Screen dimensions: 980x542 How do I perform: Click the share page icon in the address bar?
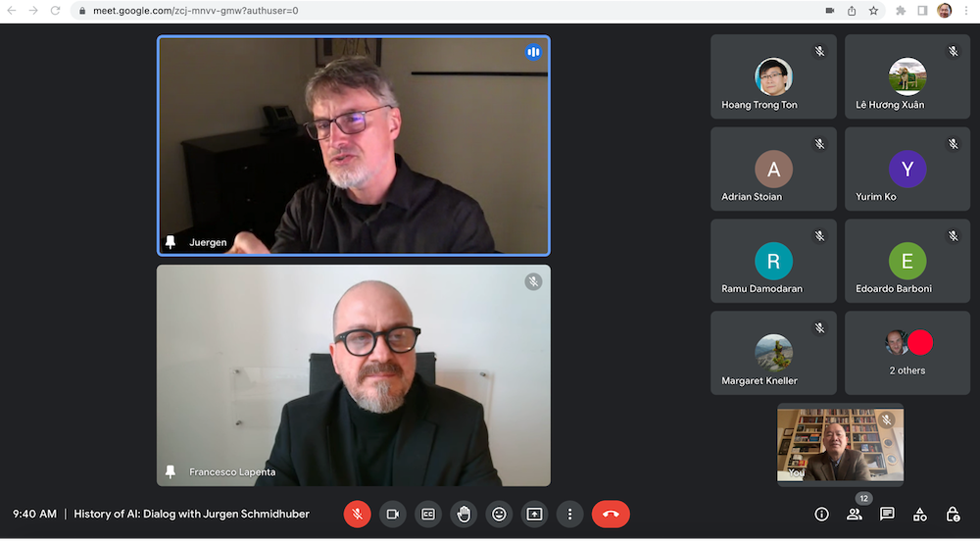click(852, 11)
